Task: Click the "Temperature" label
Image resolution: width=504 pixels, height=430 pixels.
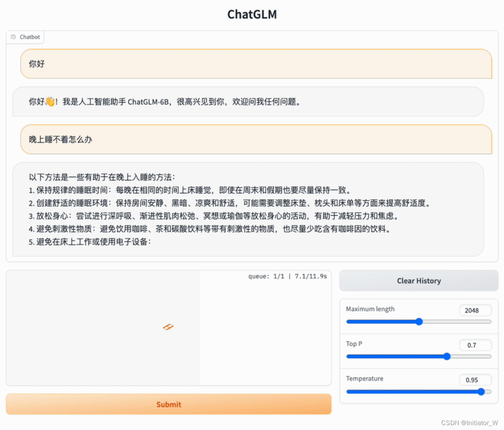Action: (364, 379)
